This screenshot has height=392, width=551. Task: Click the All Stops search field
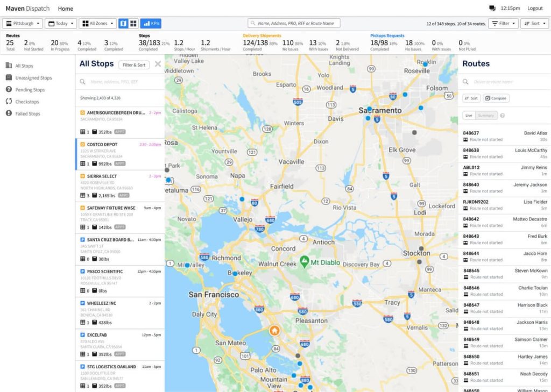point(120,82)
